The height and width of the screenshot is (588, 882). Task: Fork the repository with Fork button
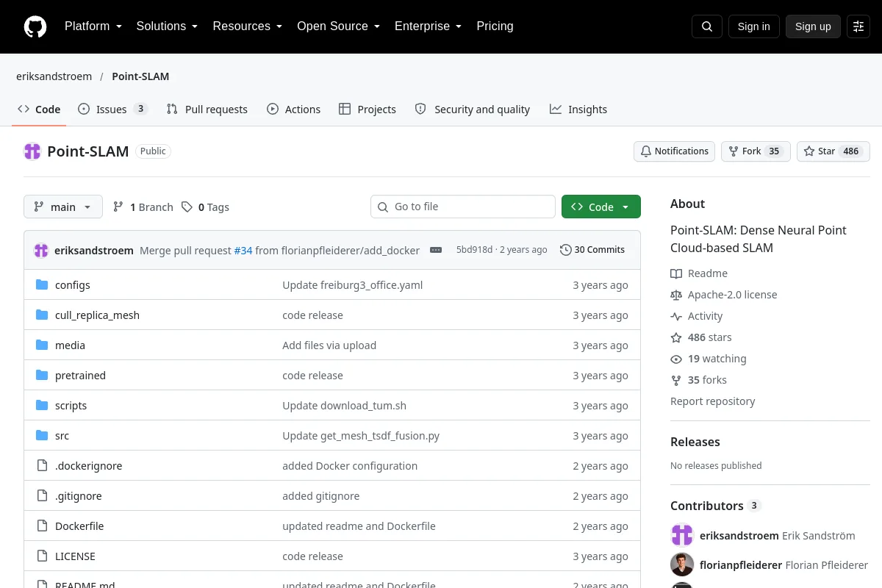pyautogui.click(x=756, y=151)
